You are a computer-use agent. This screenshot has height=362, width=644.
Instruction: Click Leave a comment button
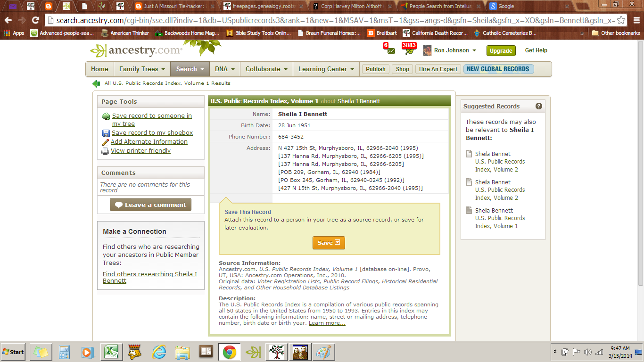coord(150,205)
